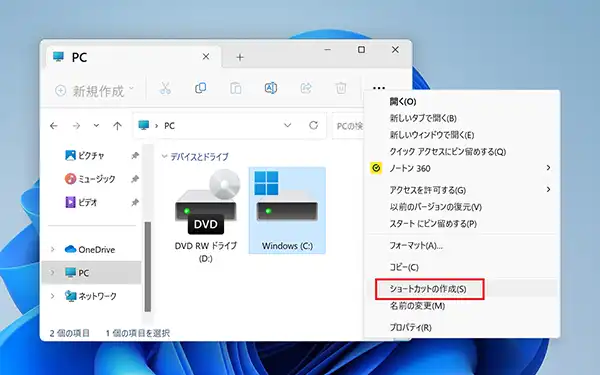600x375 pixels.
Task: Click the pin icon next to ビデオ
Action: click(135, 202)
